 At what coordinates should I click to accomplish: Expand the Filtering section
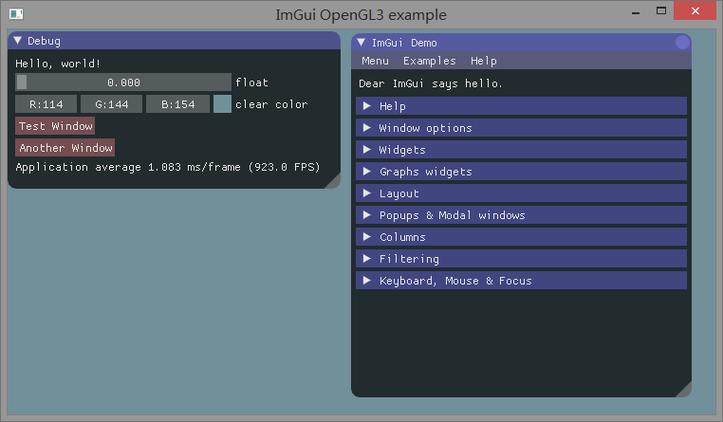[521, 259]
